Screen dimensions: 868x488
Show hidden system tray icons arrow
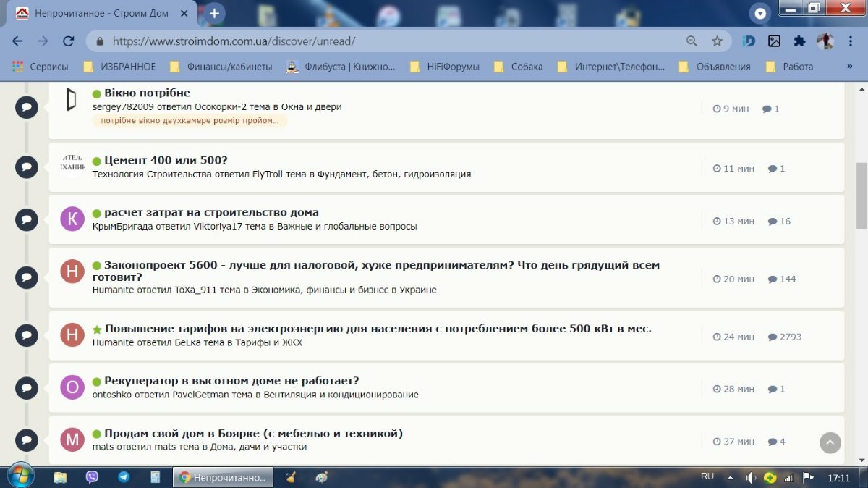pyautogui.click(x=730, y=478)
